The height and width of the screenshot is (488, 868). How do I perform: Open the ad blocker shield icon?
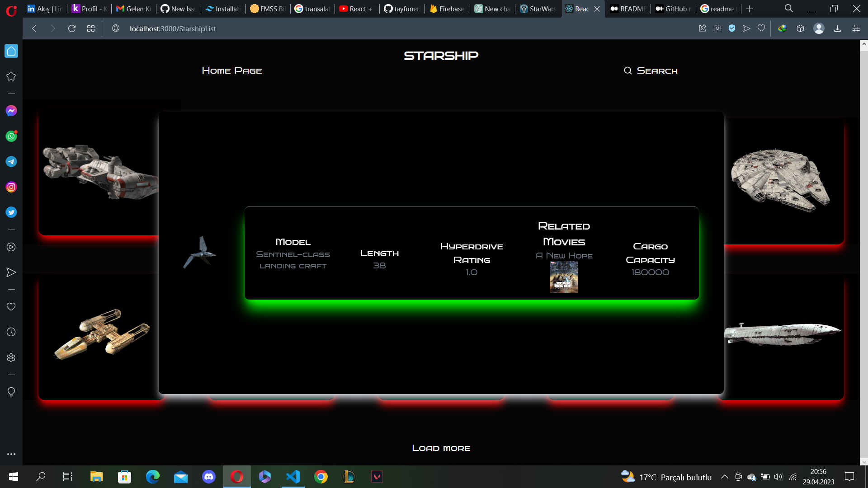(732, 28)
